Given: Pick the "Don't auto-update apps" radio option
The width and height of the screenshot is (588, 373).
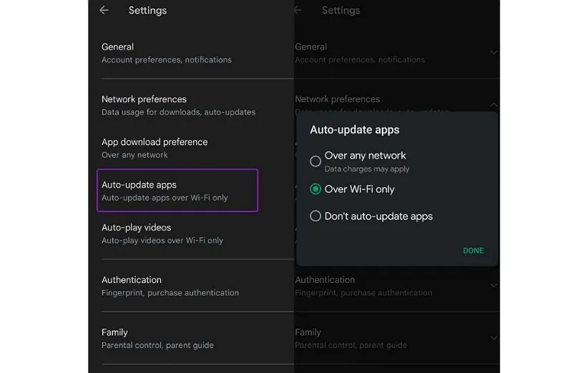Looking at the screenshot, I should (x=315, y=216).
